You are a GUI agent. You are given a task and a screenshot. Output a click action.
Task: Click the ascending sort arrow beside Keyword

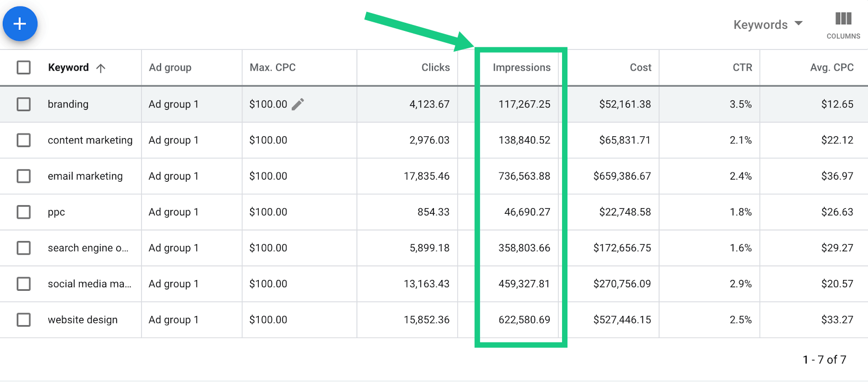pos(101,68)
